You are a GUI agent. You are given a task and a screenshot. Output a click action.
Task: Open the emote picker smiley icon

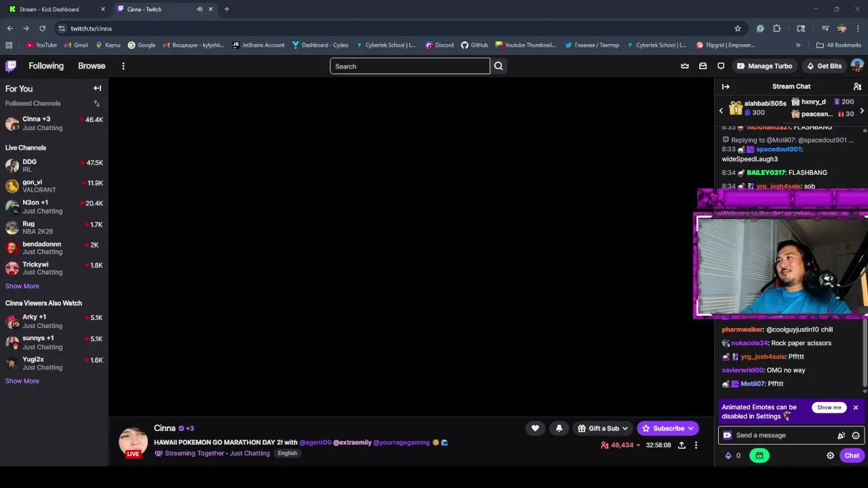(x=856, y=435)
